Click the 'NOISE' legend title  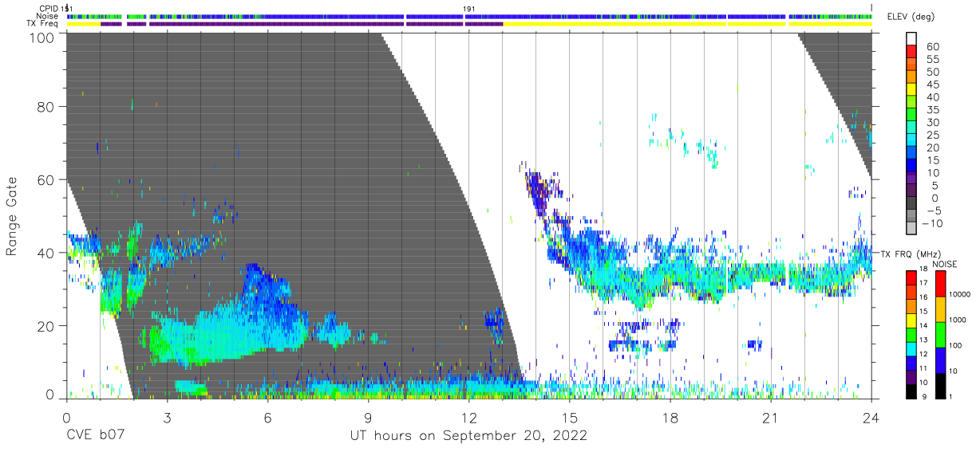coord(946,264)
